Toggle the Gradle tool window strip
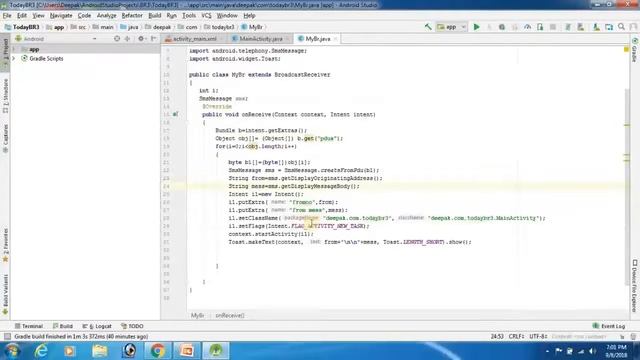This screenshot has width=640, height=360. pyautogui.click(x=635, y=50)
